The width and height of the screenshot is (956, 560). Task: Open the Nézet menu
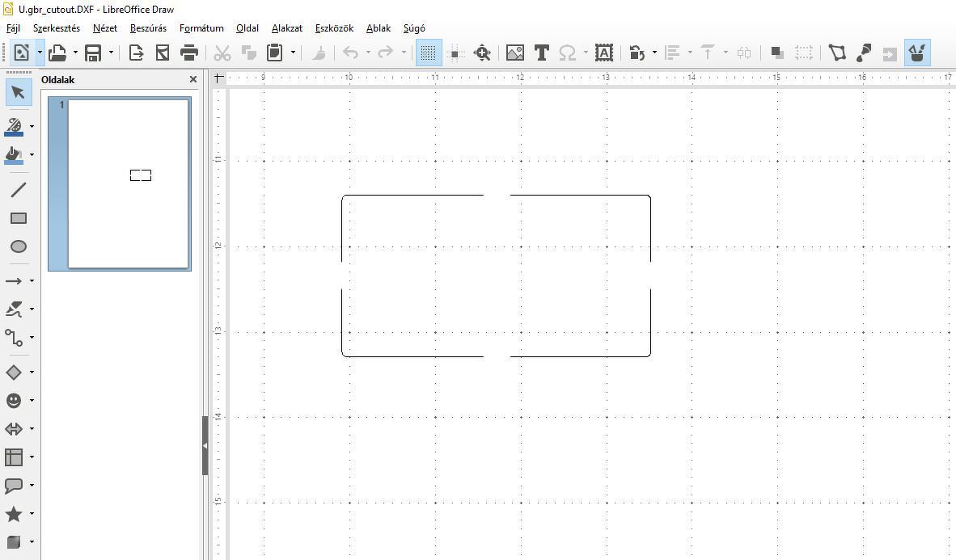point(105,28)
